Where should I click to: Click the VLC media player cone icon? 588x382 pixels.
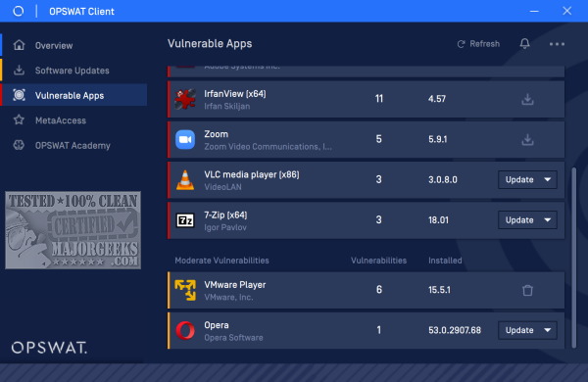click(x=185, y=180)
